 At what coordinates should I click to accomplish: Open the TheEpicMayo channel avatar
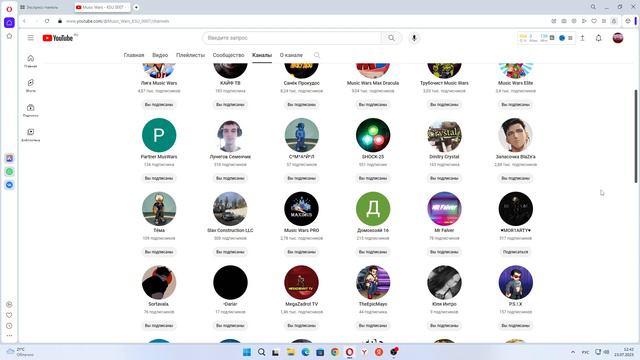(x=373, y=282)
